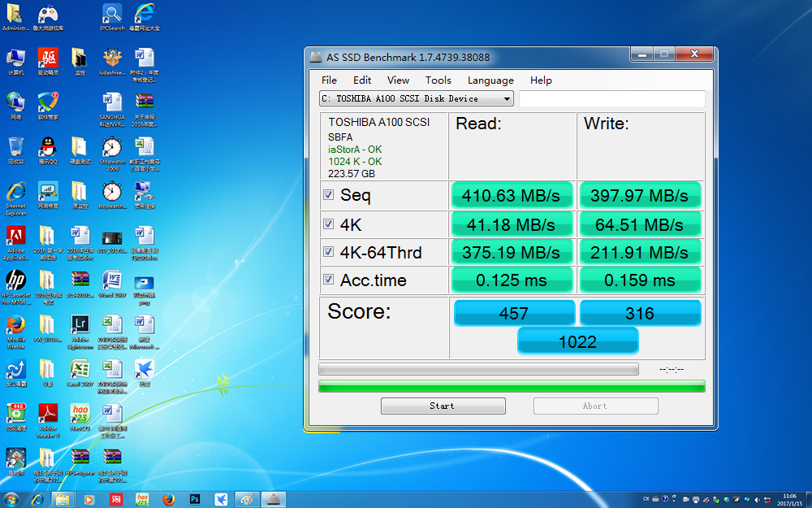Open the ludashise installer box desktop icon
Image resolution: width=812 pixels, height=508 pixels.
(x=112, y=61)
